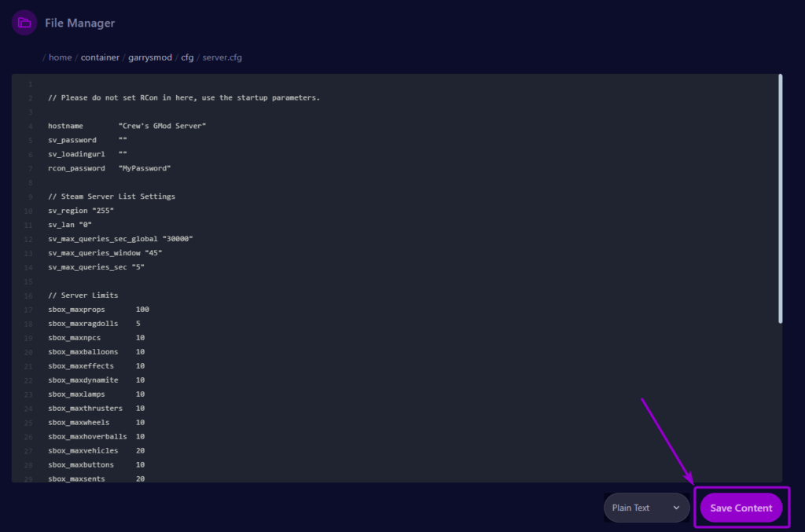Open the home breadcrumb link
805x532 pixels.
[60, 57]
